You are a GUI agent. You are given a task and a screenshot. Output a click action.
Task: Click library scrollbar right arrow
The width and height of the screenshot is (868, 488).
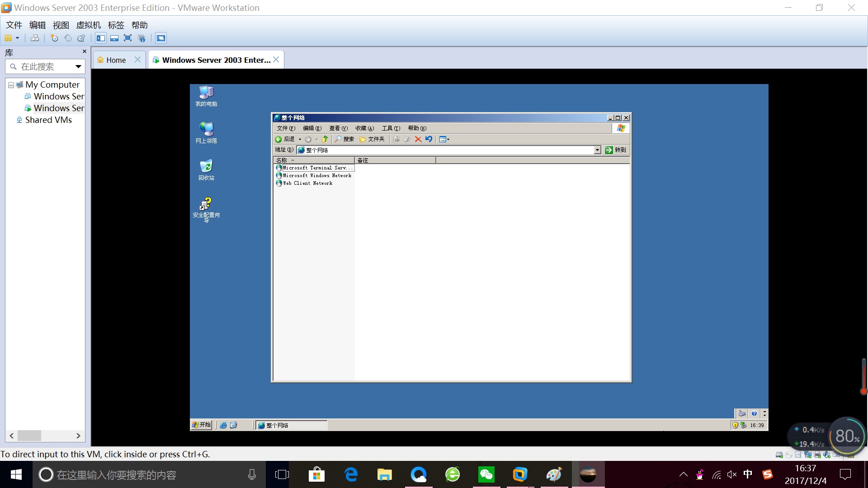pyautogui.click(x=78, y=436)
